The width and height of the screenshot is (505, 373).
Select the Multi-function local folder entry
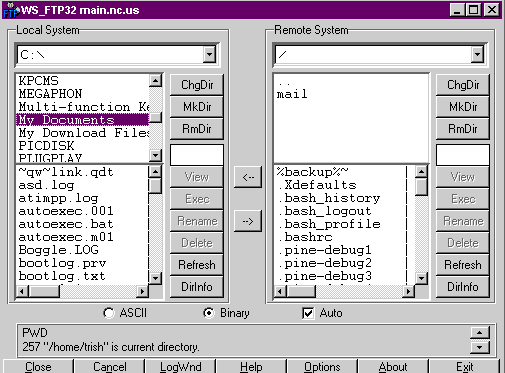click(82, 107)
